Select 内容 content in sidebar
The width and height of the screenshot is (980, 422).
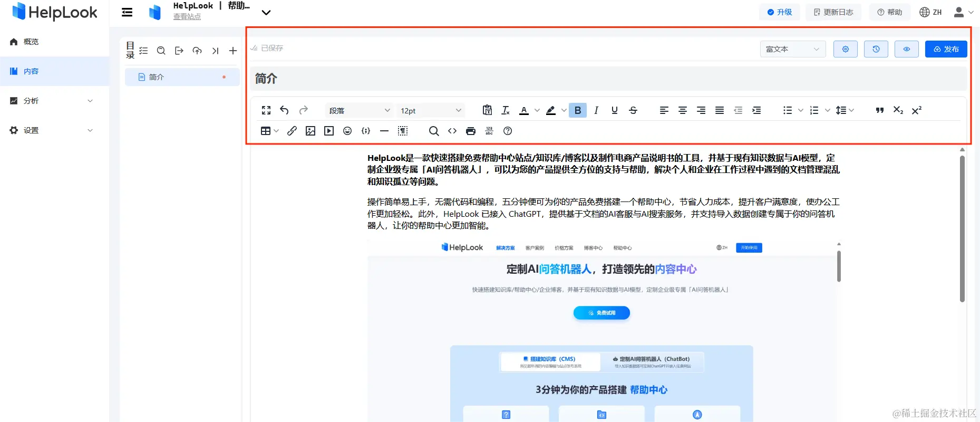[54, 71]
